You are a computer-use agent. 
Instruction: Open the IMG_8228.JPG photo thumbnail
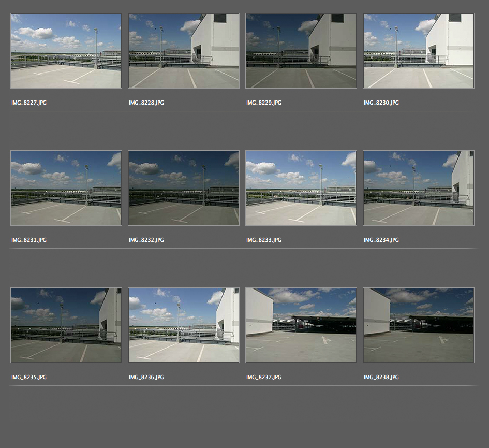(184, 51)
